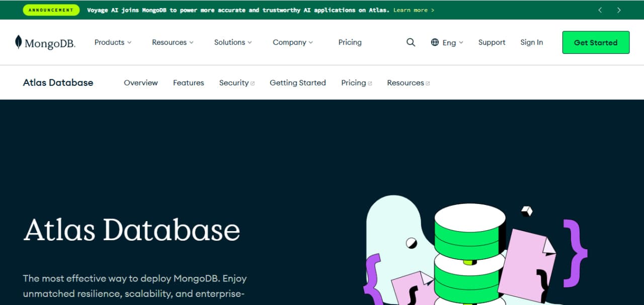Click the Atlas Database sub-navigation title
Viewport: 644px width, 305px height.
pos(58,82)
